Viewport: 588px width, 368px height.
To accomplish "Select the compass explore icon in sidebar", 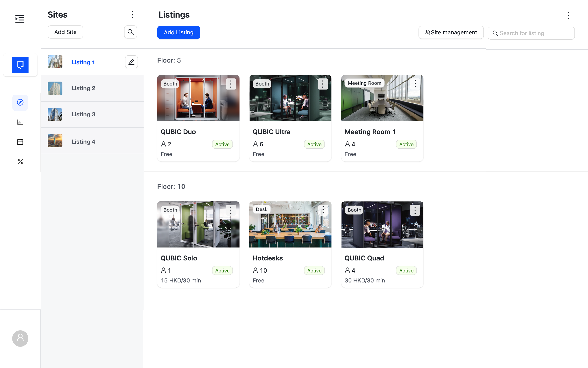I will tap(20, 102).
